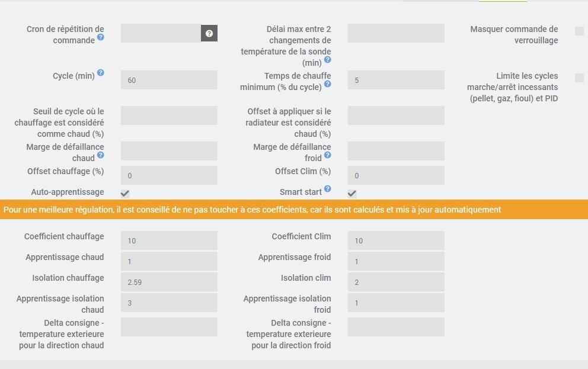Check the Limite les cycles marche/arrêt box

(x=579, y=78)
